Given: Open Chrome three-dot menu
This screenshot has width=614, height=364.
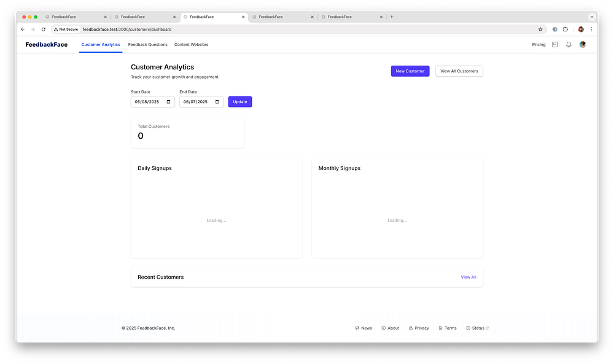Looking at the screenshot, I should coord(591,29).
